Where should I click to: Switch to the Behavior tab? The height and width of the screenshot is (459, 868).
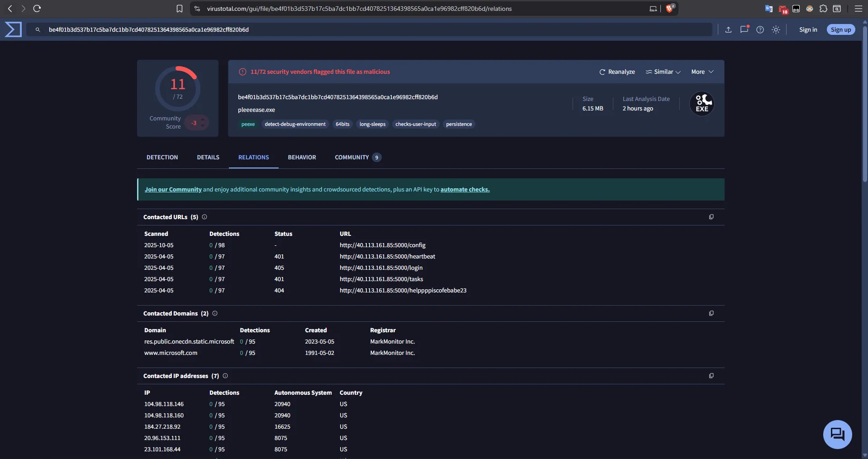pyautogui.click(x=302, y=158)
